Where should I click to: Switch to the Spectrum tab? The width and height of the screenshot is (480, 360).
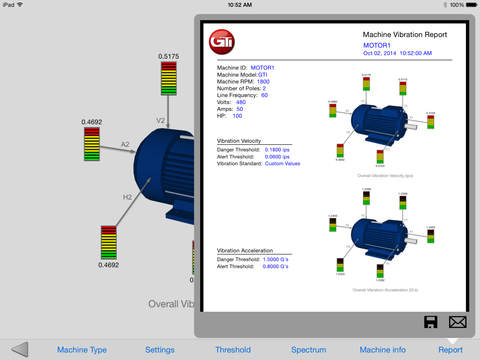(x=309, y=350)
